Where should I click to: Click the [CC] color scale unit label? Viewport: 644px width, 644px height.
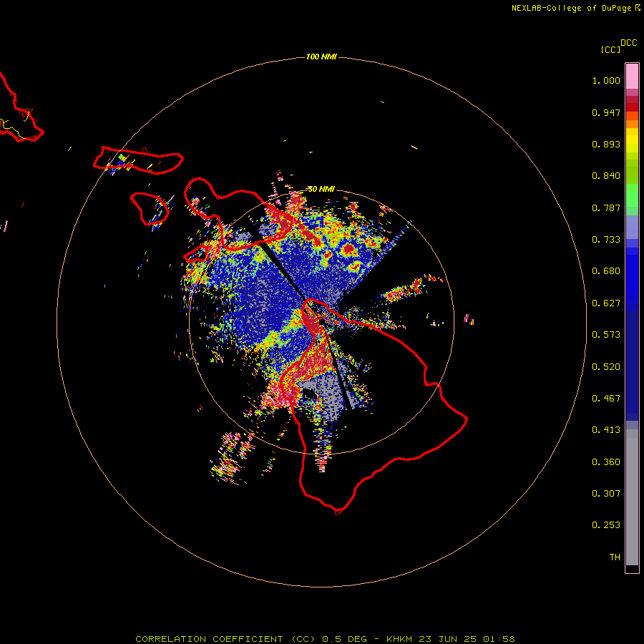point(610,49)
